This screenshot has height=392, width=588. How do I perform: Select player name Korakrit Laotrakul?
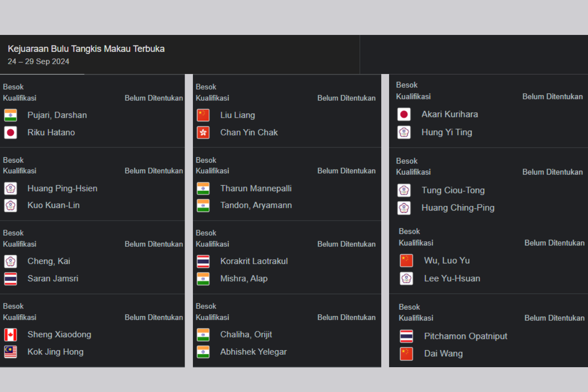pos(254,261)
